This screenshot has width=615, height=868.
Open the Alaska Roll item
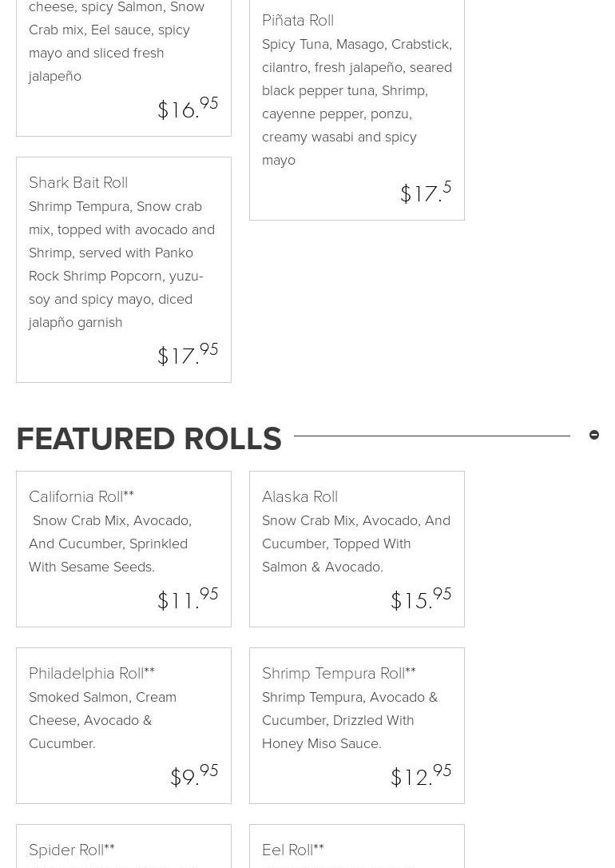300,497
